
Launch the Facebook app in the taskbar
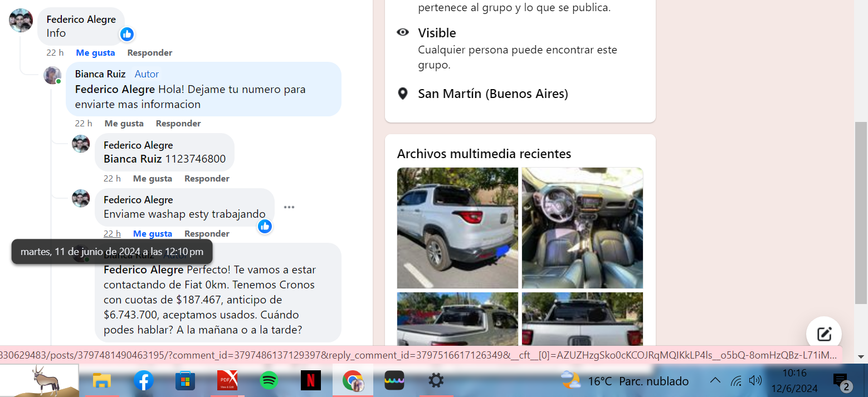click(x=144, y=381)
